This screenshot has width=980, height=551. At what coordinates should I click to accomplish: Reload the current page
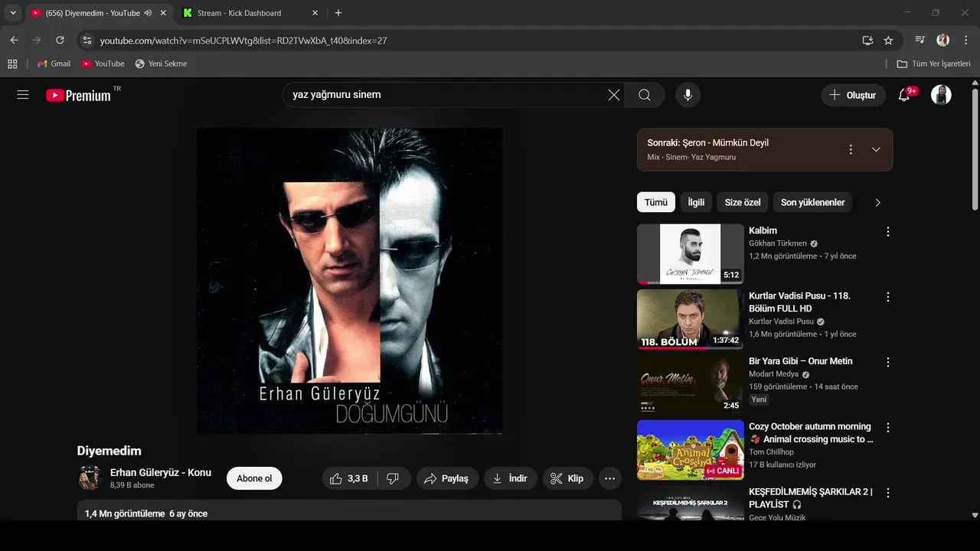pos(60,40)
